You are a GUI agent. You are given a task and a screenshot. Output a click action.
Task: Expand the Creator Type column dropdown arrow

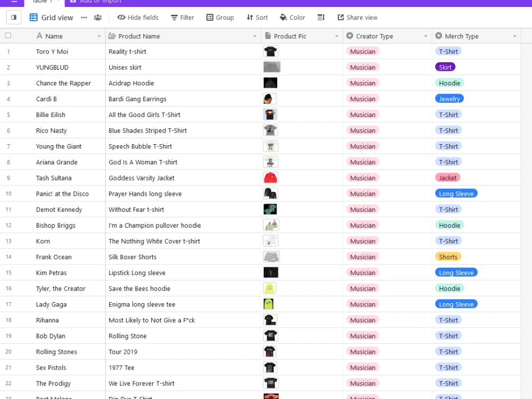tap(426, 36)
